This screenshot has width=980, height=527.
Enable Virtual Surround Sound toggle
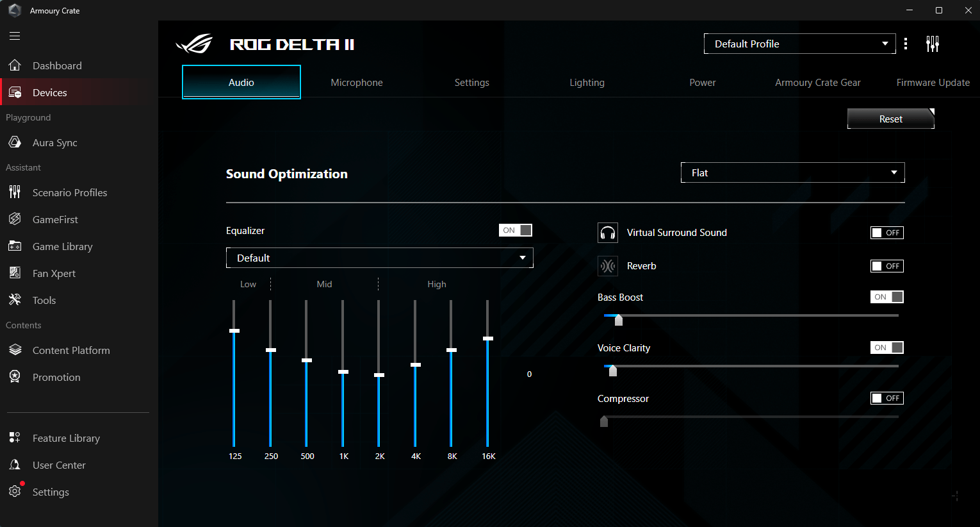887,233
